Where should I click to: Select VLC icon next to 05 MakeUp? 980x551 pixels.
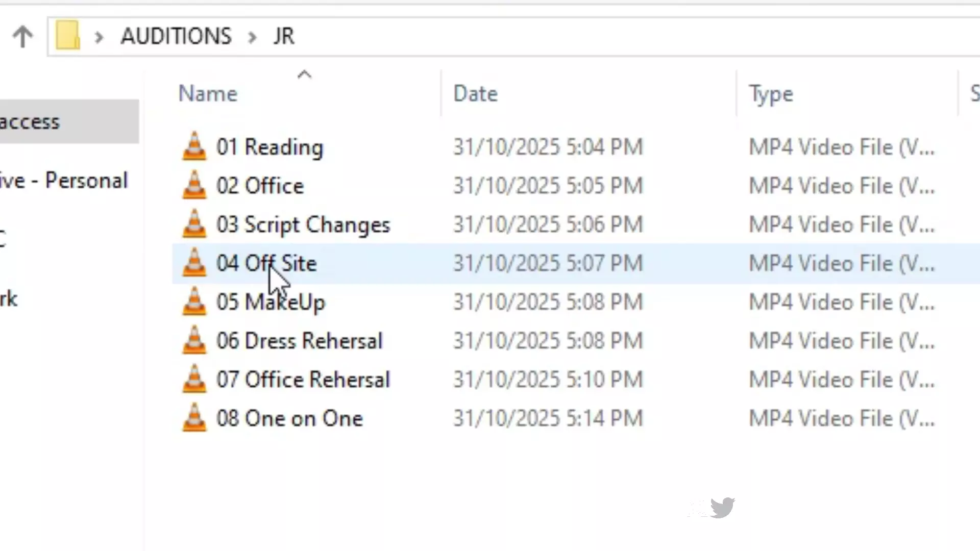click(x=194, y=302)
